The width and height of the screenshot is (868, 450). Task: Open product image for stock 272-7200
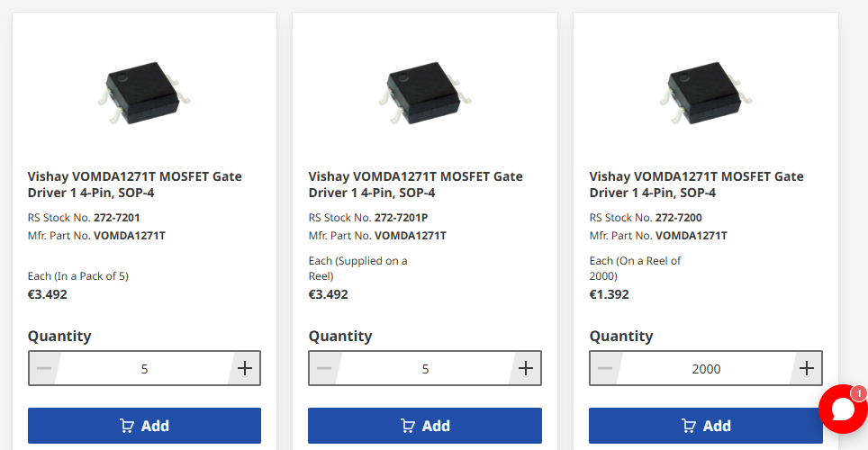[x=706, y=88]
